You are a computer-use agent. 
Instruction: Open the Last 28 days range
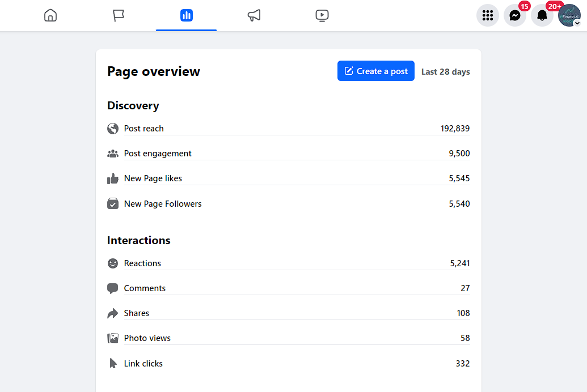pos(445,71)
